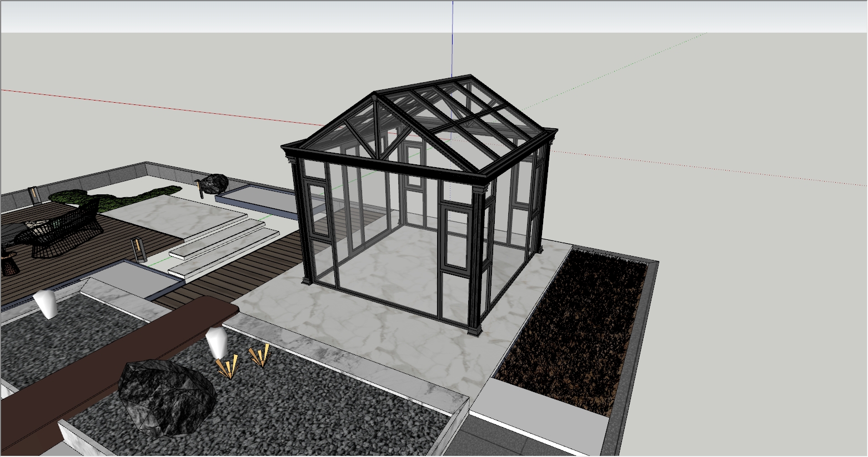Click the large dark rock in the gravel bed
The height and width of the screenshot is (457, 868).
167,397
